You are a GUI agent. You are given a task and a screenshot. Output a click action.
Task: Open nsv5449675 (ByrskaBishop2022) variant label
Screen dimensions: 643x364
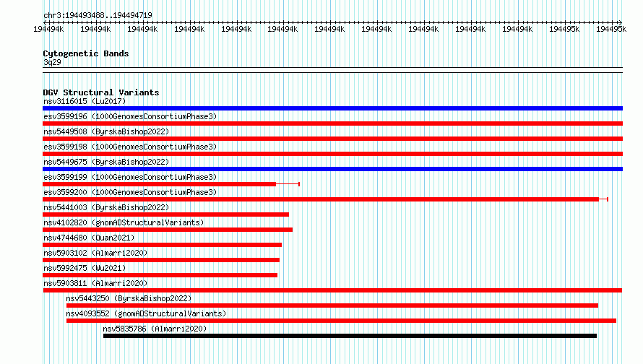(x=106, y=162)
